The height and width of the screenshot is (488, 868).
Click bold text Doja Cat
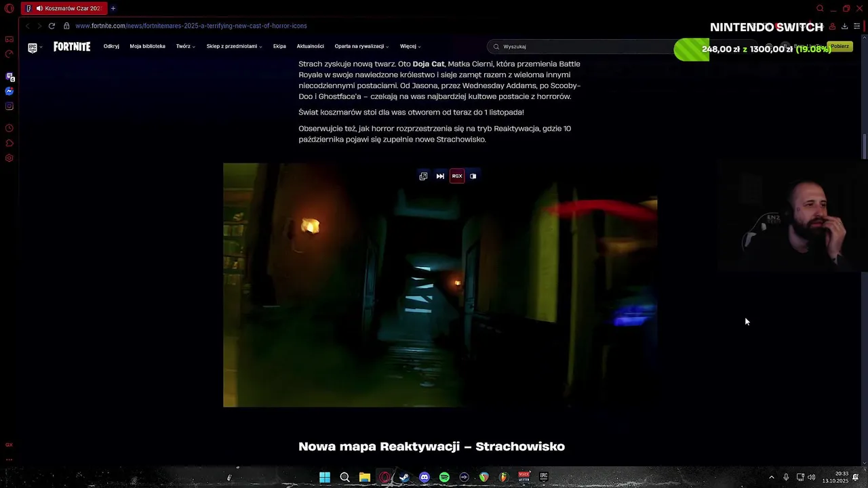click(x=429, y=64)
